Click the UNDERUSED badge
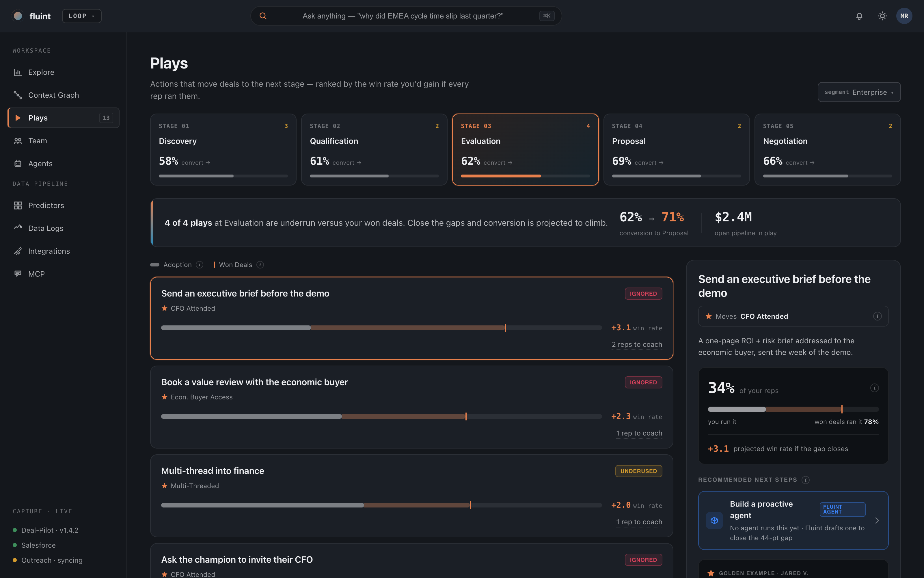 point(638,471)
